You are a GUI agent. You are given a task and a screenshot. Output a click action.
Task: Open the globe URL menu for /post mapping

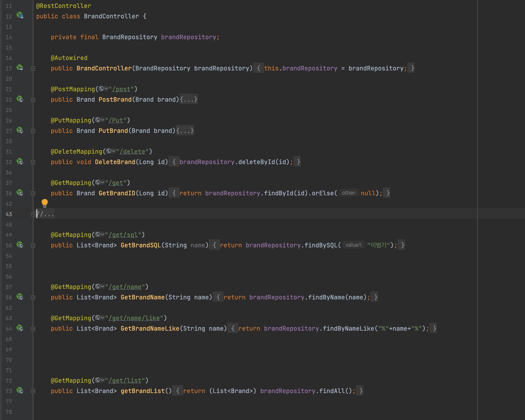tap(103, 89)
